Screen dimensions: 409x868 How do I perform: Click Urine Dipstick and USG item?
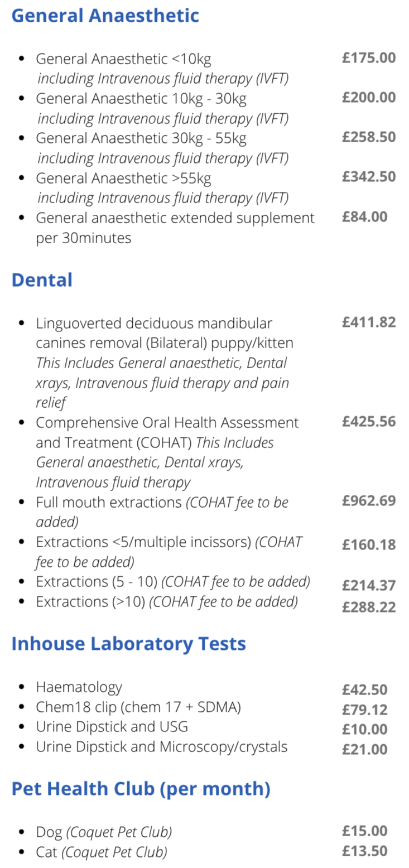tap(112, 727)
